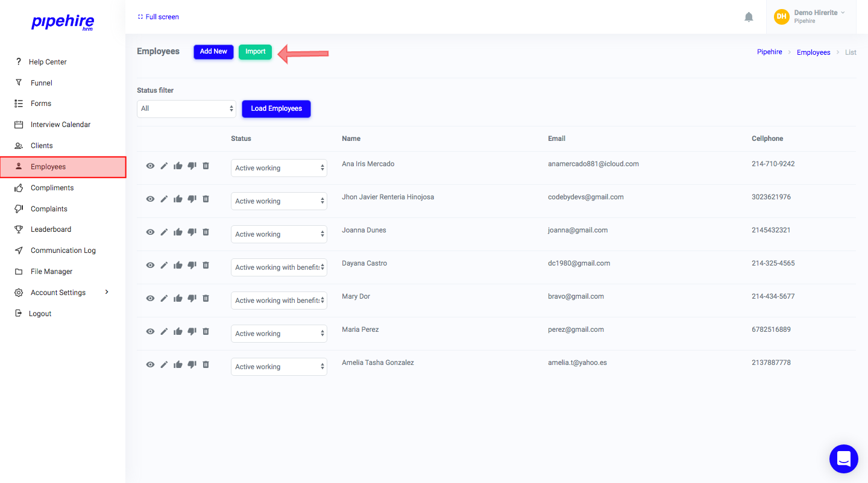
Task: Edit Dayana Castro's employee record
Action: click(x=164, y=264)
